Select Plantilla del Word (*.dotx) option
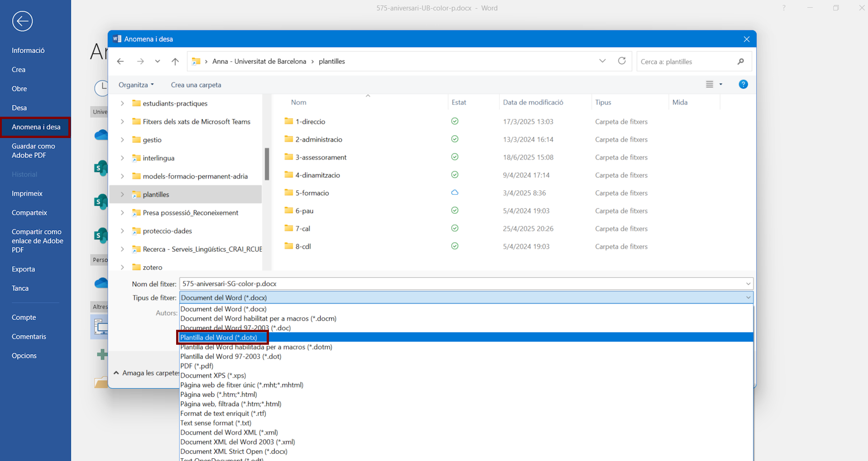Viewport: 868px width, 461px height. coord(219,337)
